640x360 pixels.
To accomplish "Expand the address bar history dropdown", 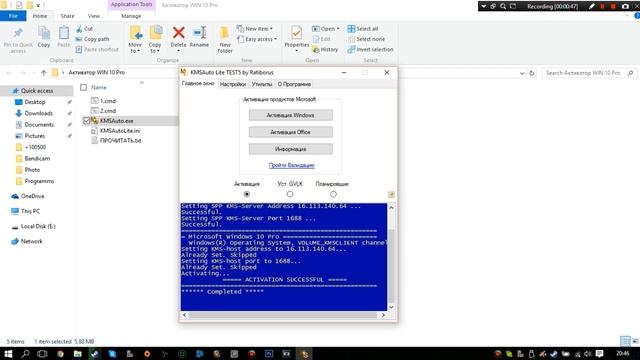I will coord(522,73).
